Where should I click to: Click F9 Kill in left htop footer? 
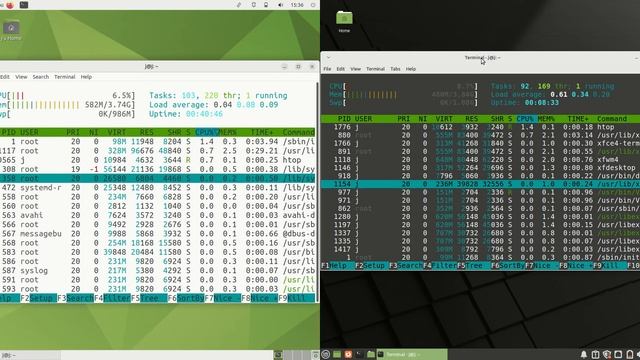[296, 298]
